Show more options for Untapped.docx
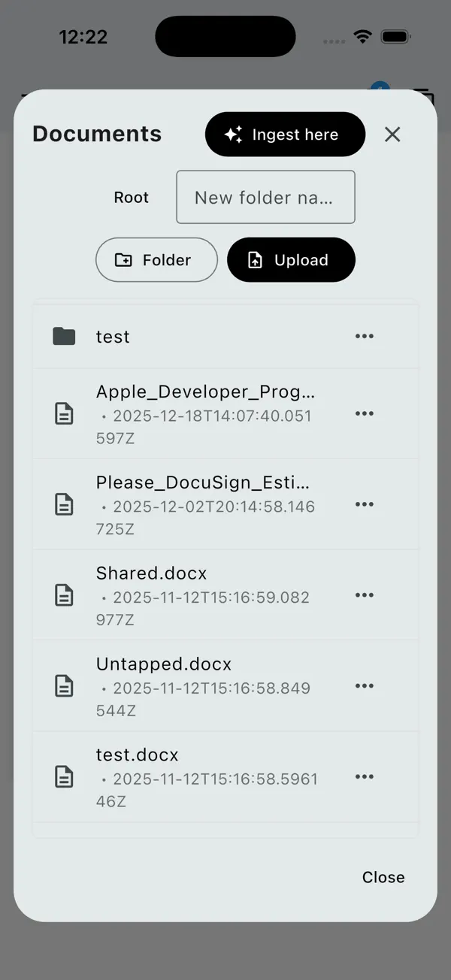Image resolution: width=451 pixels, height=980 pixels. (x=365, y=686)
